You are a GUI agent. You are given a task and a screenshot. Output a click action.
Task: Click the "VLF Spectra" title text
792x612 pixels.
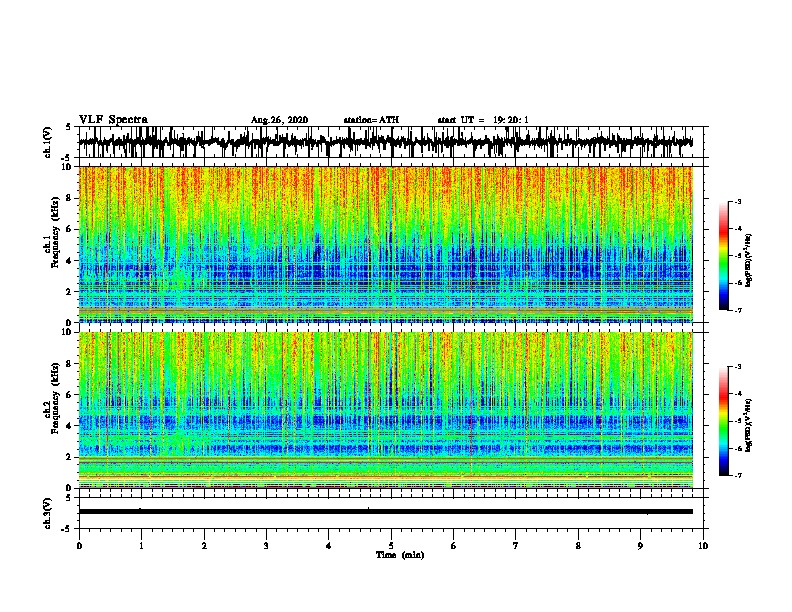pyautogui.click(x=113, y=120)
